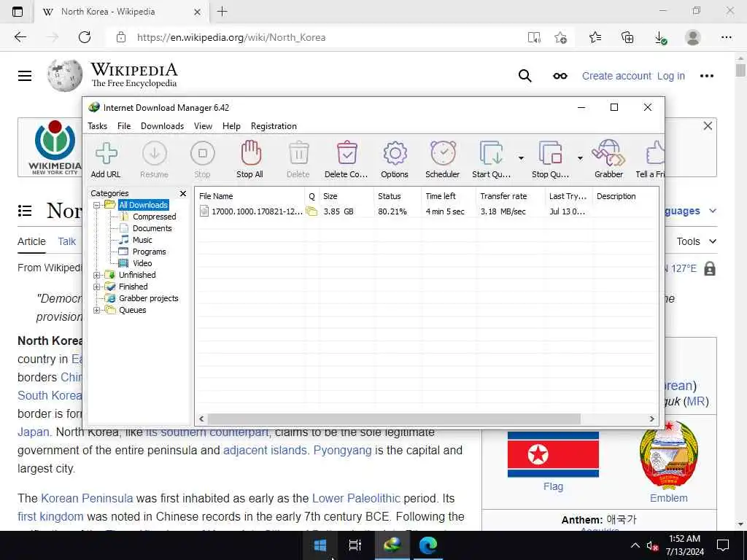Click the Stop Queue icon
The height and width of the screenshot is (560, 747).
coord(550,160)
